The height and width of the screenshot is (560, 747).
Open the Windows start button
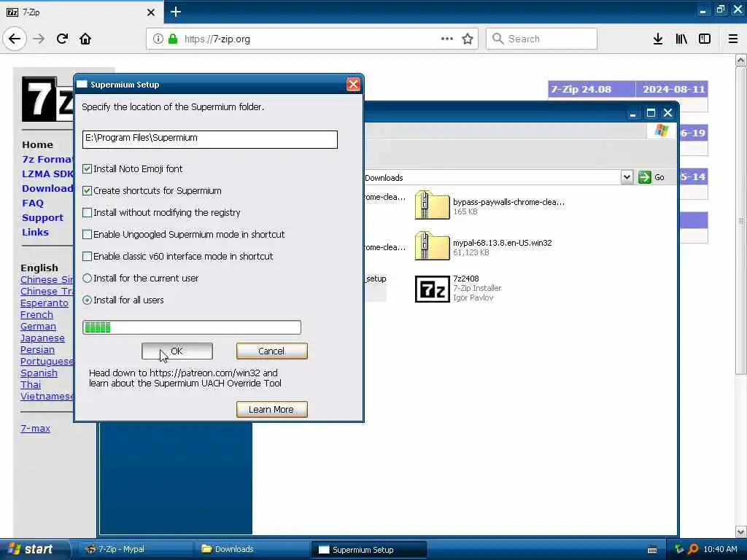click(x=34, y=549)
